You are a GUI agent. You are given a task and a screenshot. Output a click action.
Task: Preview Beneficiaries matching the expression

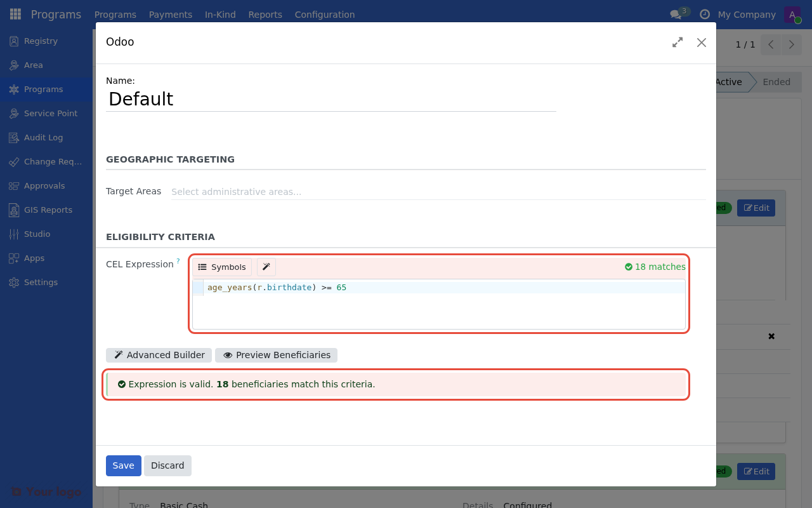[276, 355]
